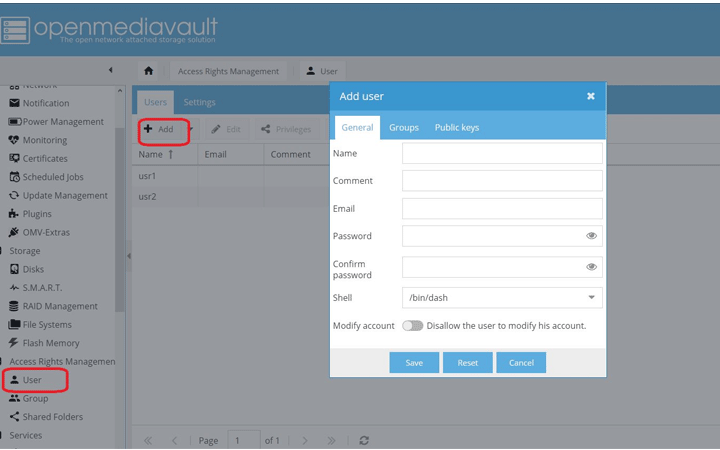The width and height of the screenshot is (720, 450).
Task: Open File Systems in the sidebar
Action: pos(40,324)
